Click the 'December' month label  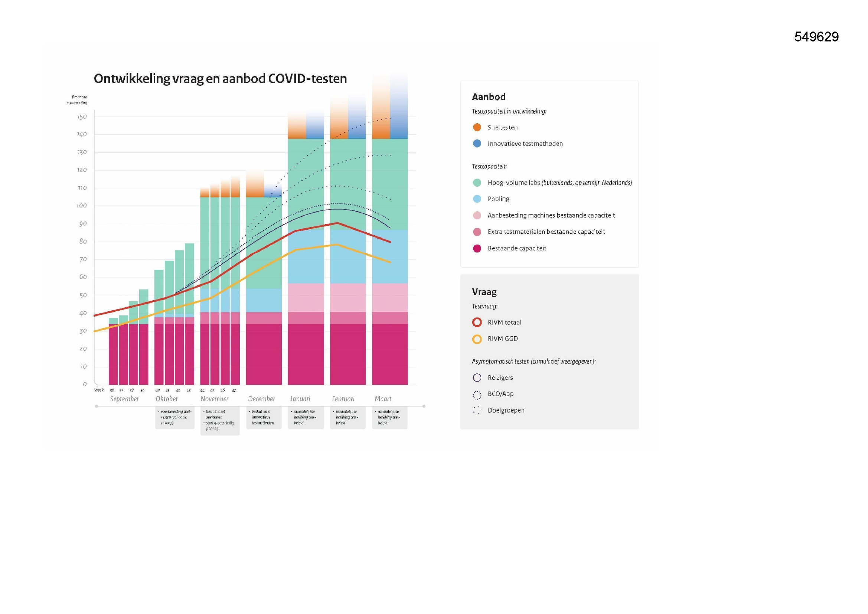point(262,399)
